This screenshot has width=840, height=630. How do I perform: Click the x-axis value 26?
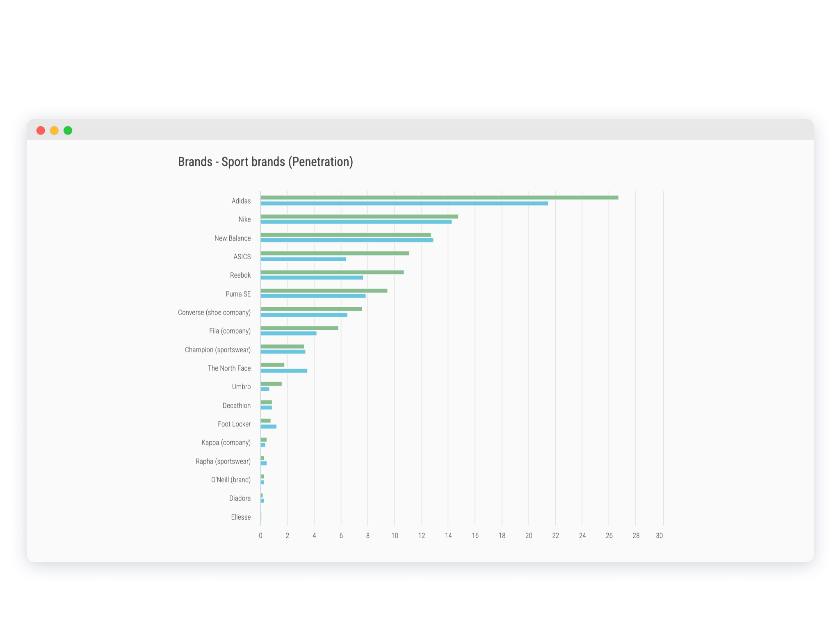(609, 536)
